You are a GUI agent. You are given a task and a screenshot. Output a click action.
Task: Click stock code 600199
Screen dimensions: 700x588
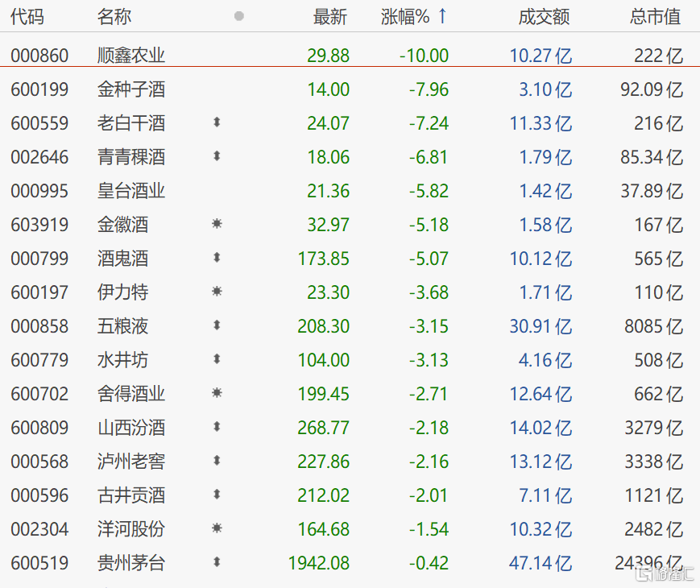coord(39,89)
